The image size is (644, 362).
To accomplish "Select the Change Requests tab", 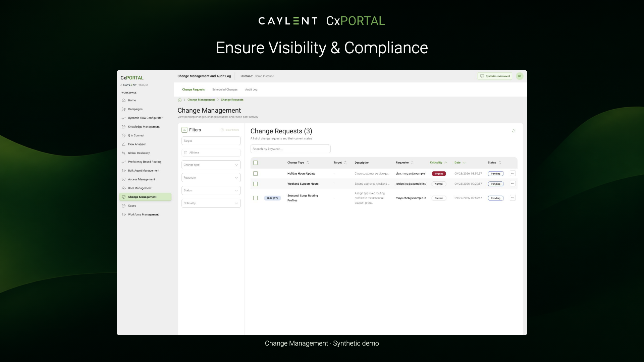I will click(194, 89).
